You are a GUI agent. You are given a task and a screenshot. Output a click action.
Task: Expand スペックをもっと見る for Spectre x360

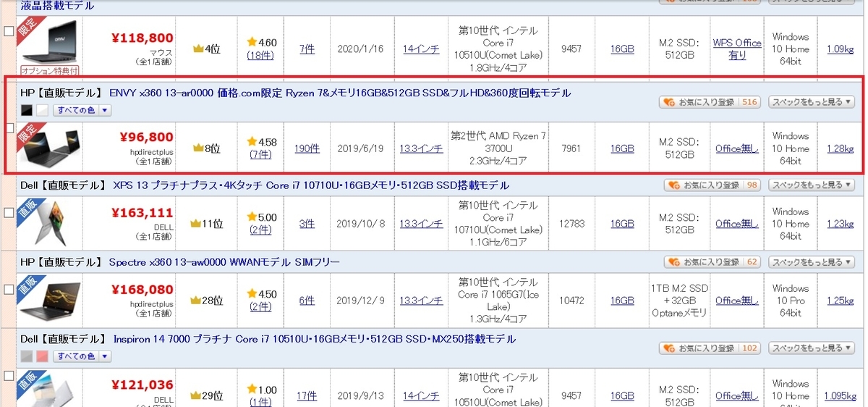coord(811,262)
